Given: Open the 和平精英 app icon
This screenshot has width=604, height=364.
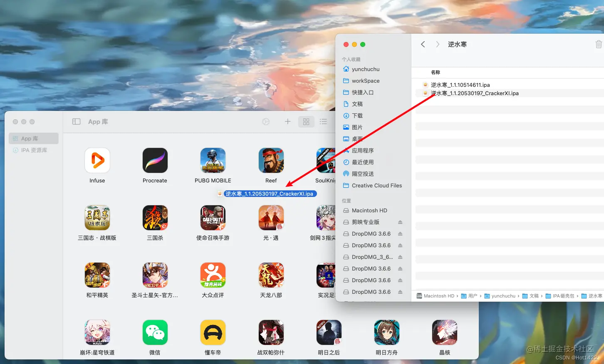Looking at the screenshot, I should [x=97, y=275].
